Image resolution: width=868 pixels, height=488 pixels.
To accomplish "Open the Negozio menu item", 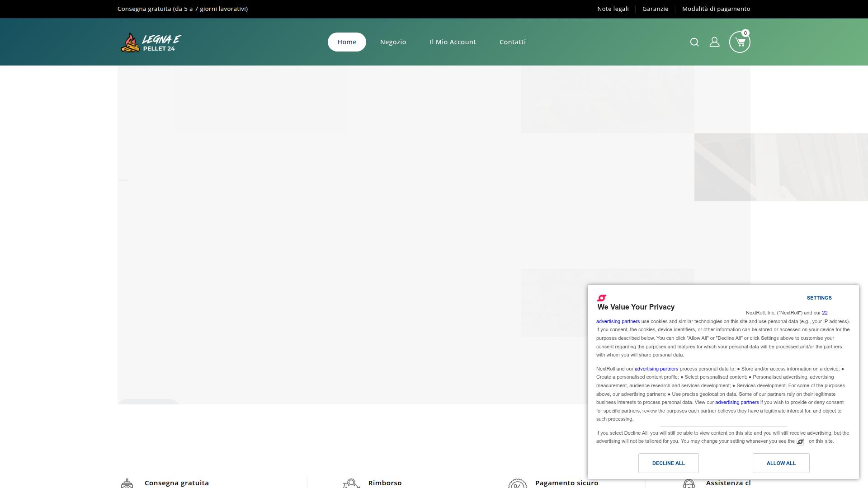I will point(393,42).
